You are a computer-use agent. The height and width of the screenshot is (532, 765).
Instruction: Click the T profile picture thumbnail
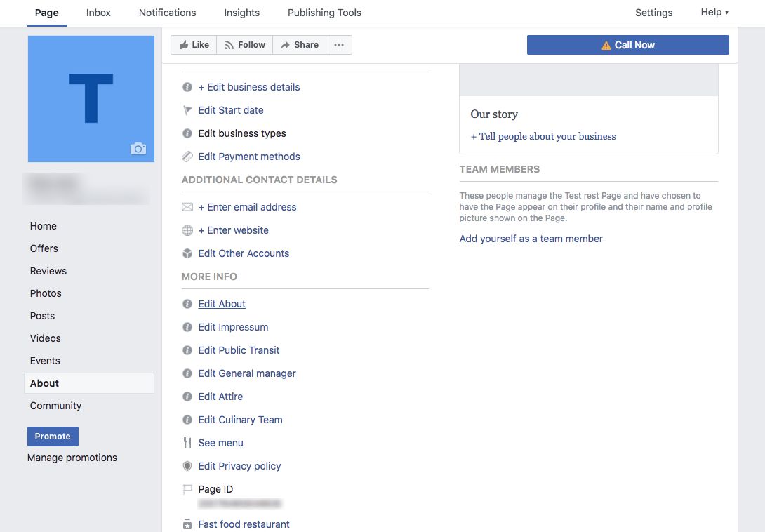coord(91,98)
